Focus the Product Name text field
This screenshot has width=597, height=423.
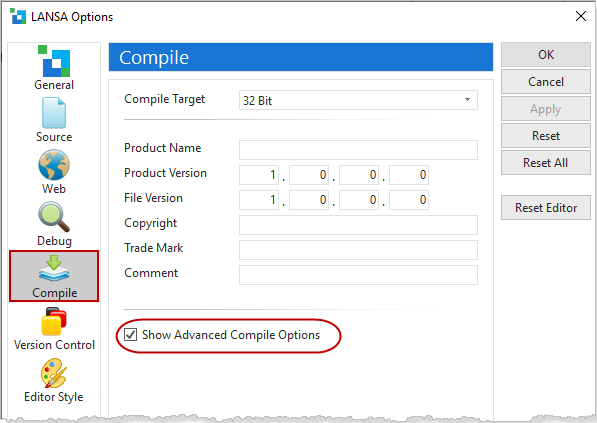[x=358, y=150]
